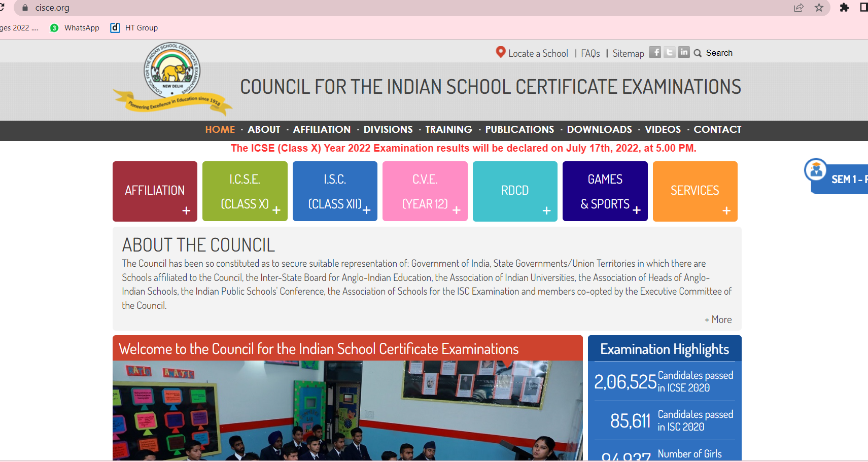Viewport: 868px width, 462px height.
Task: Open the Sitemap link
Action: [628, 53]
